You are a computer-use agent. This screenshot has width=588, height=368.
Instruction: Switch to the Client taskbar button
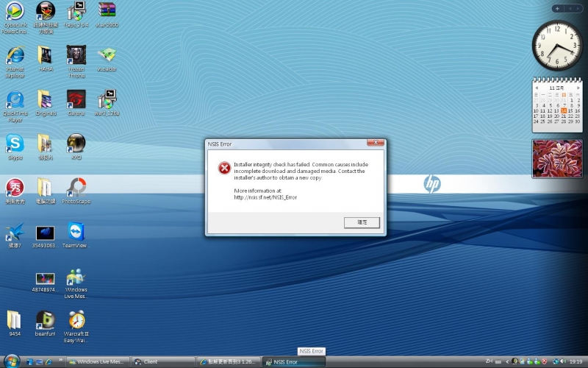point(163,362)
